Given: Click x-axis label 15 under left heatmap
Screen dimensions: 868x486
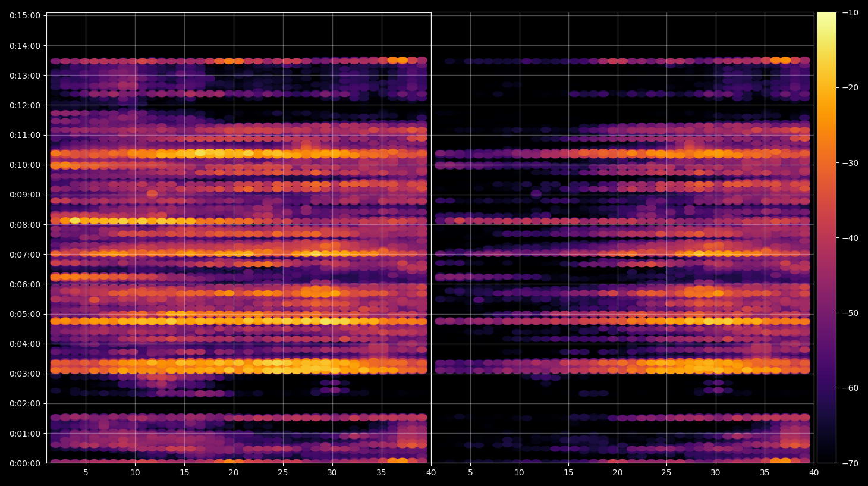Looking at the screenshot, I should pos(184,473).
